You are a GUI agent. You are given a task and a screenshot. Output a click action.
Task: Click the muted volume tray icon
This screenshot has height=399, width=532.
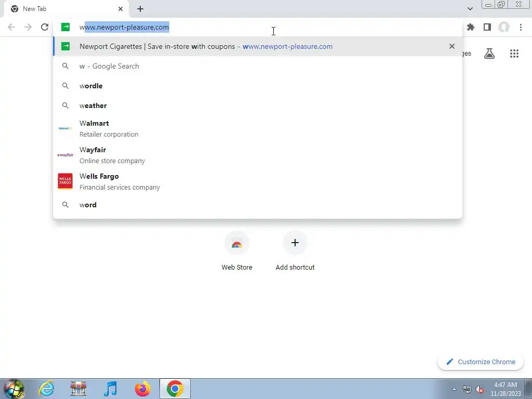tap(480, 389)
